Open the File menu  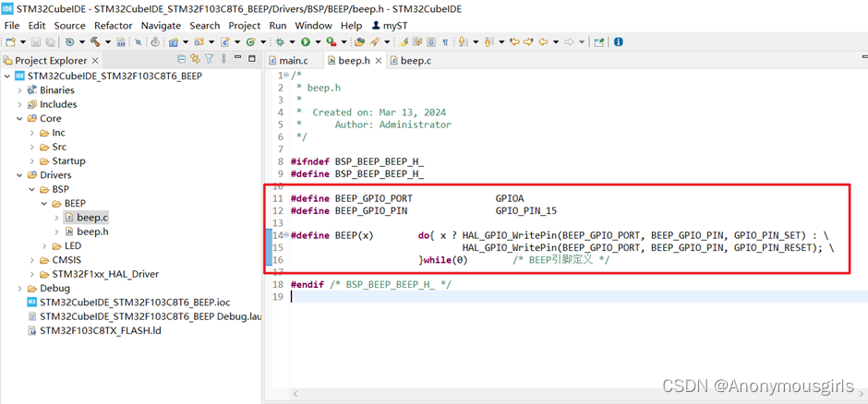click(x=11, y=26)
